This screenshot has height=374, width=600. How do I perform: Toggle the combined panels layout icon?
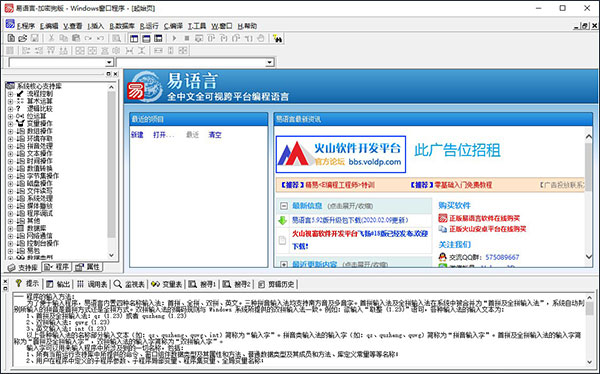tap(158, 38)
